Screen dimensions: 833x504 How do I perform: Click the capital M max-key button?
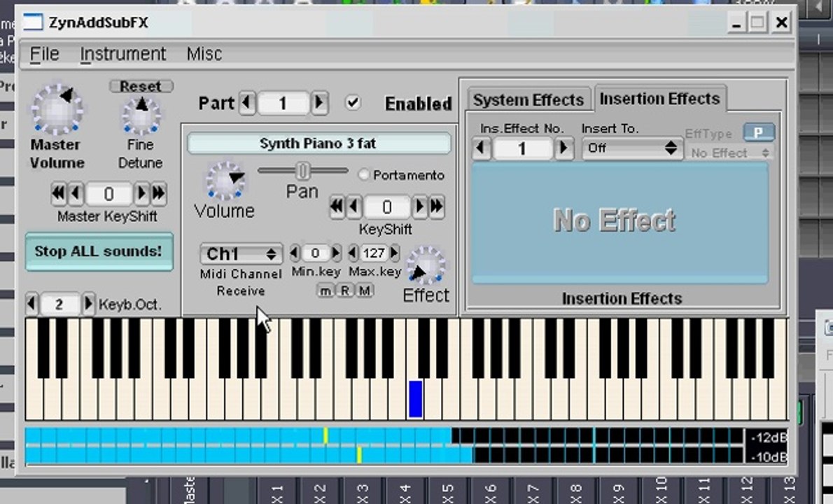tap(365, 290)
